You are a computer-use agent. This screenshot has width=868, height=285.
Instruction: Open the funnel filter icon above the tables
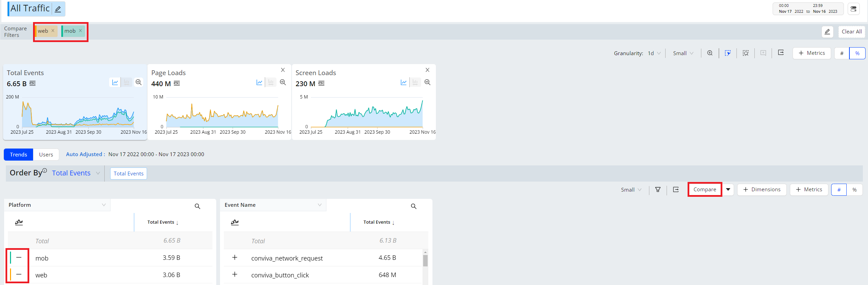(x=658, y=190)
